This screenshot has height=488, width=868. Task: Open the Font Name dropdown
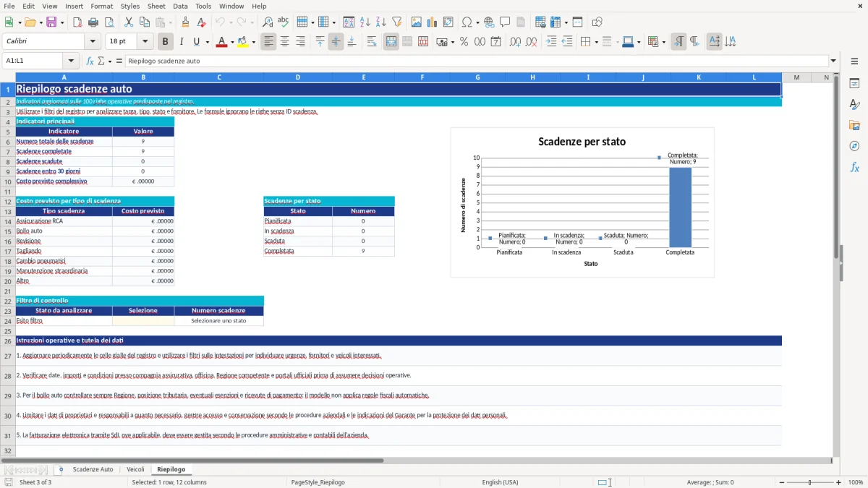[x=93, y=42]
